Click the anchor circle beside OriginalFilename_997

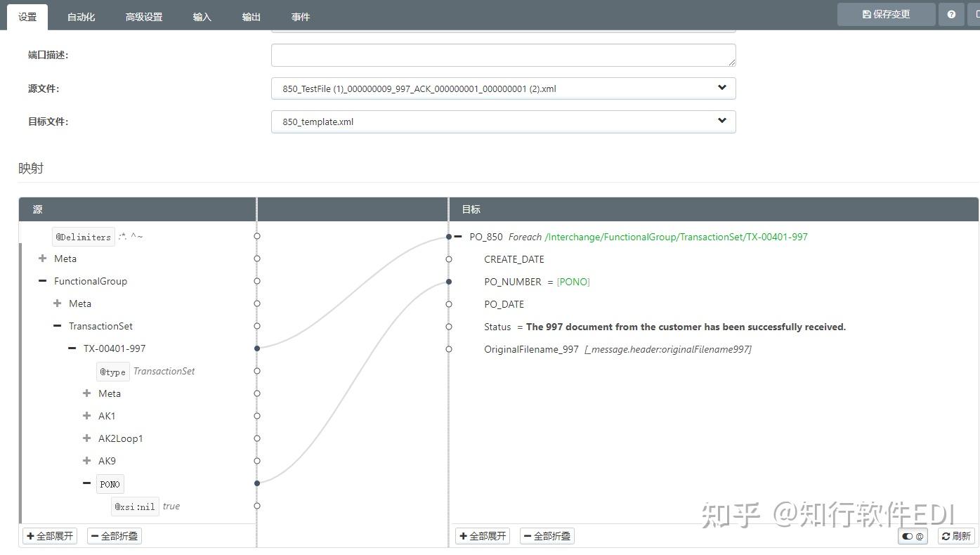pos(449,349)
